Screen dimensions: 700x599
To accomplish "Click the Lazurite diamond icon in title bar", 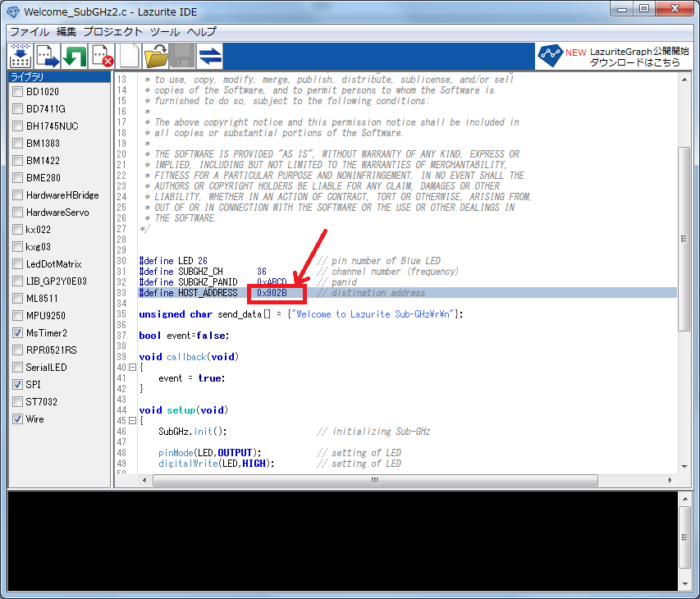I will 13,12.
